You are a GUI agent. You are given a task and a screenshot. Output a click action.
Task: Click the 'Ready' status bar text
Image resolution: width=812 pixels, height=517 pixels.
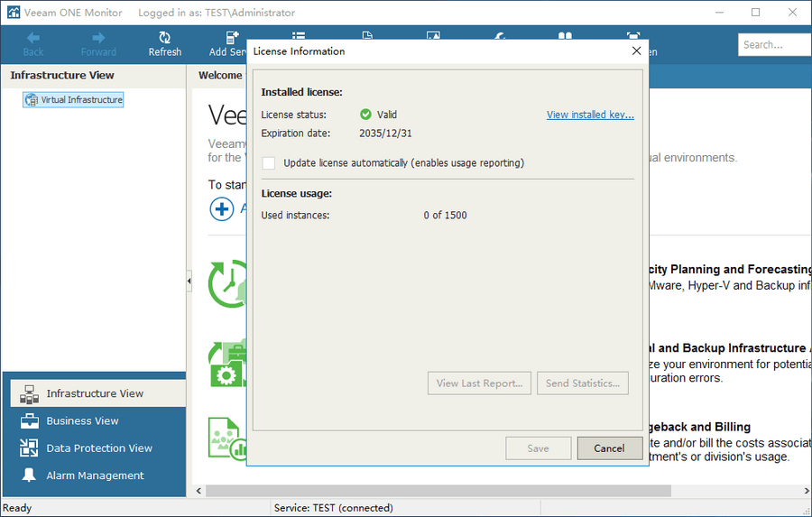(x=17, y=508)
